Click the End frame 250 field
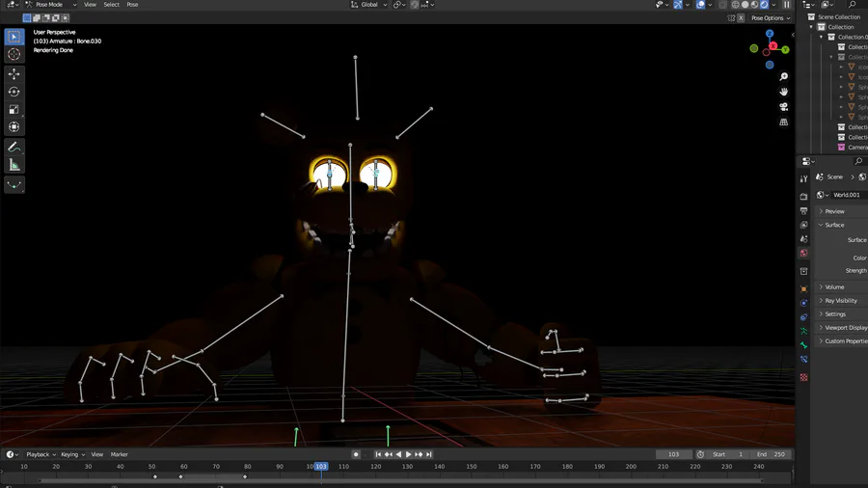This screenshot has width=868, height=488. pyautogui.click(x=772, y=454)
